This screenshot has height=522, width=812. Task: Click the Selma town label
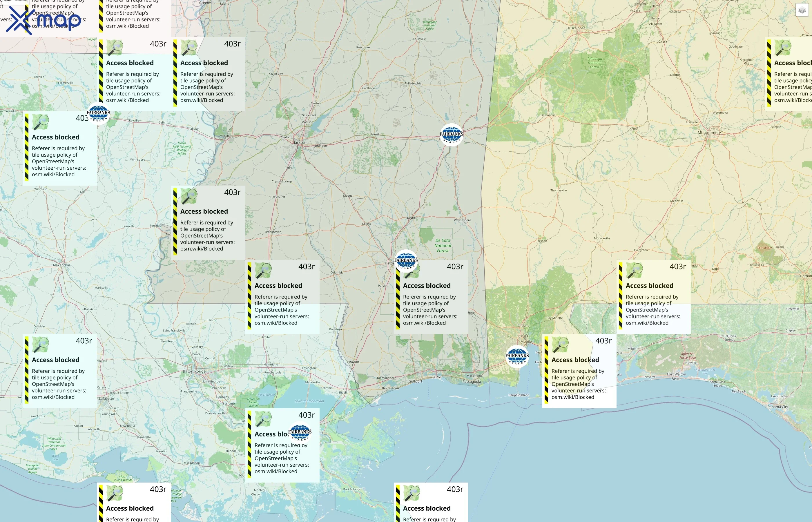[x=634, y=129]
